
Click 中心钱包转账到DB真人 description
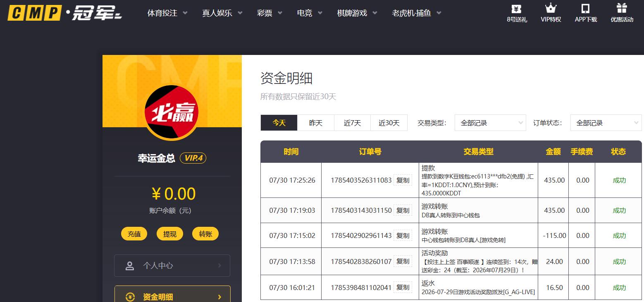[x=463, y=240]
